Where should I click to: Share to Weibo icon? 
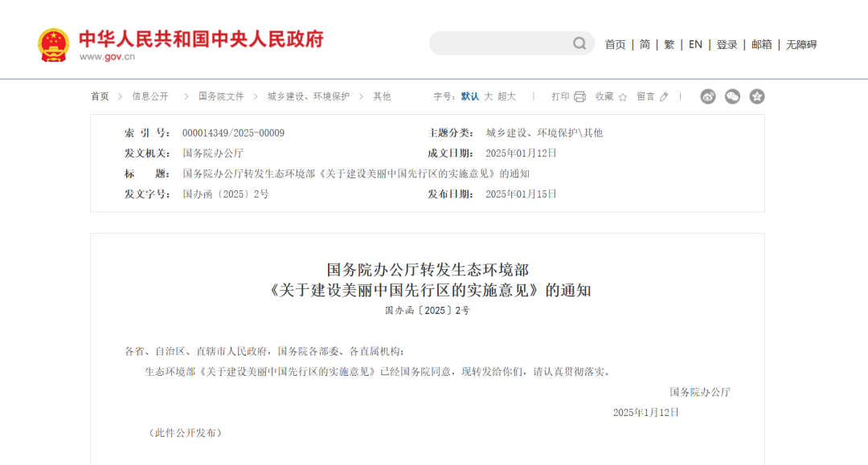(x=708, y=96)
